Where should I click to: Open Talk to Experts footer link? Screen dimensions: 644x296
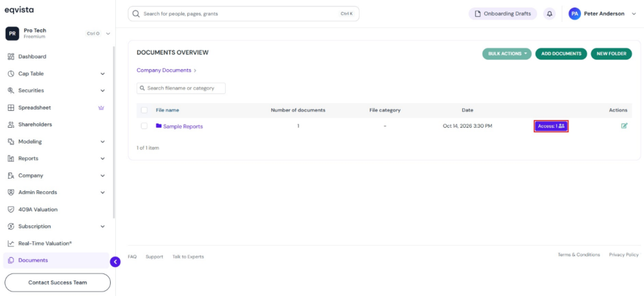[188, 256]
